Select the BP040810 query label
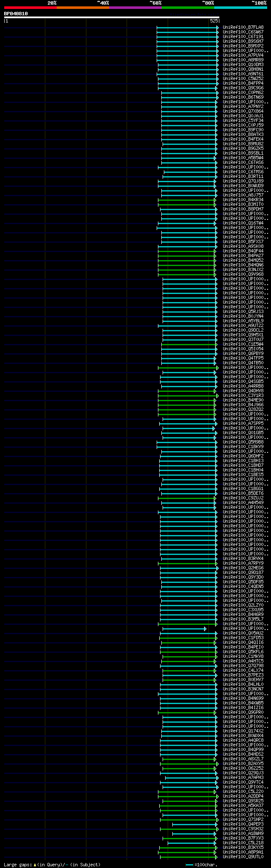 [x=16, y=14]
